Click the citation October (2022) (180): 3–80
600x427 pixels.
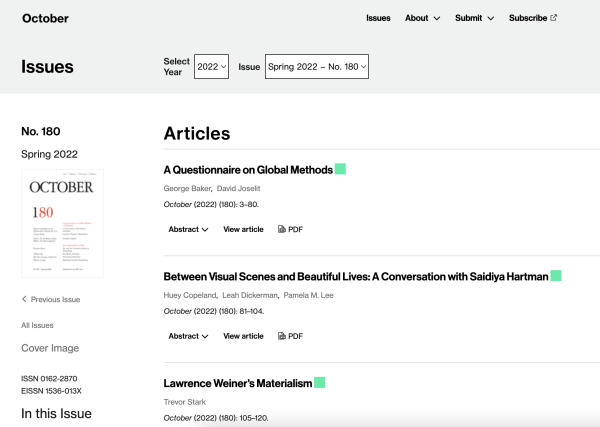[x=211, y=204]
